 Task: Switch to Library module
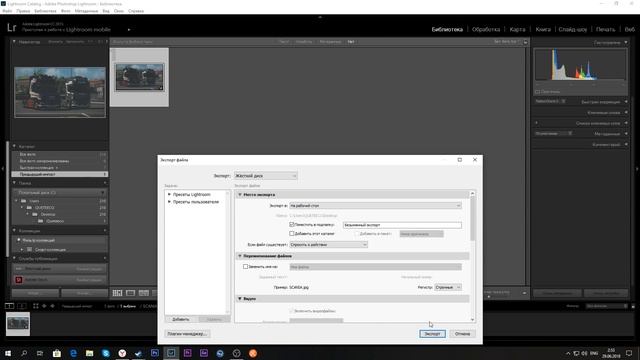point(447,29)
